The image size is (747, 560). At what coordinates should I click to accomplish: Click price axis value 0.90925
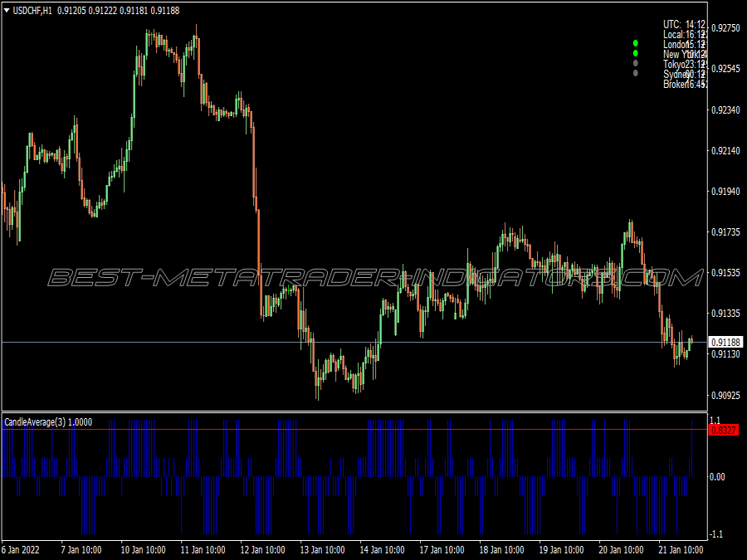point(725,395)
